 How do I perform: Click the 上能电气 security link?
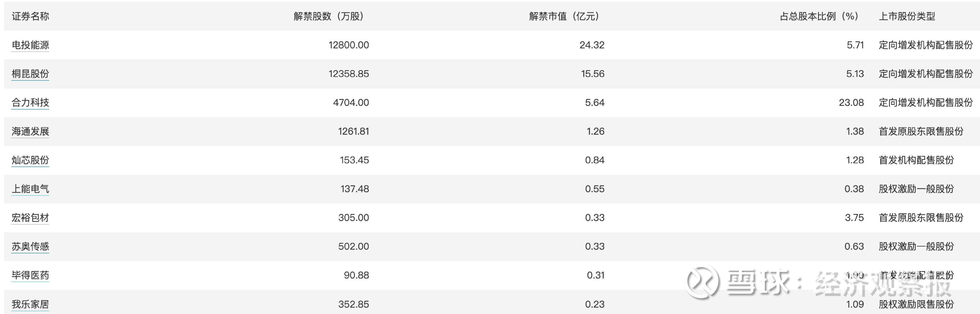pyautogui.click(x=31, y=189)
